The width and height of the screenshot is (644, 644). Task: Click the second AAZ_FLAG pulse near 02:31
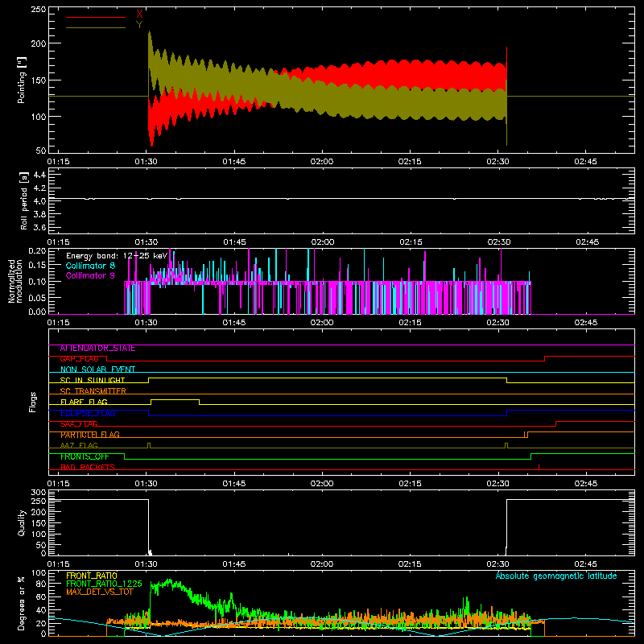(x=506, y=445)
